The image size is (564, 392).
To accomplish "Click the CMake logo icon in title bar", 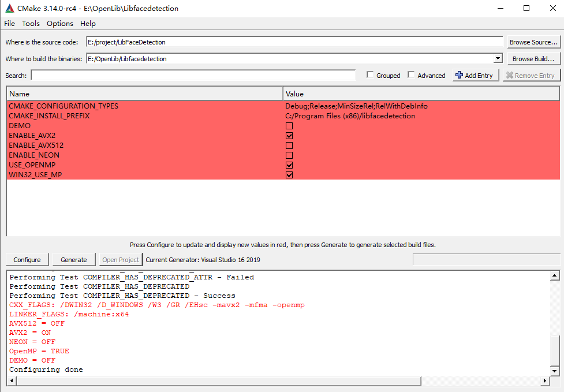I will tap(9, 8).
